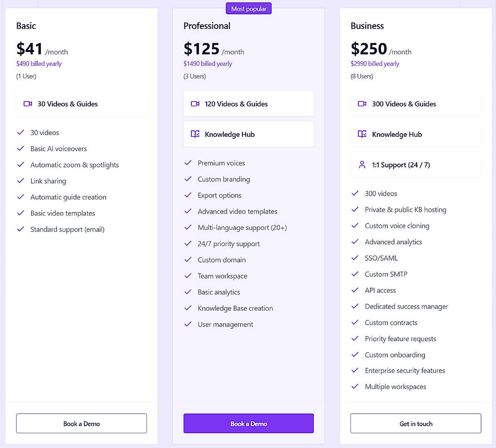Screen dimensions: 496x448
Task: Click the Knowledge Hub icon in Business column
Action: [362, 134]
